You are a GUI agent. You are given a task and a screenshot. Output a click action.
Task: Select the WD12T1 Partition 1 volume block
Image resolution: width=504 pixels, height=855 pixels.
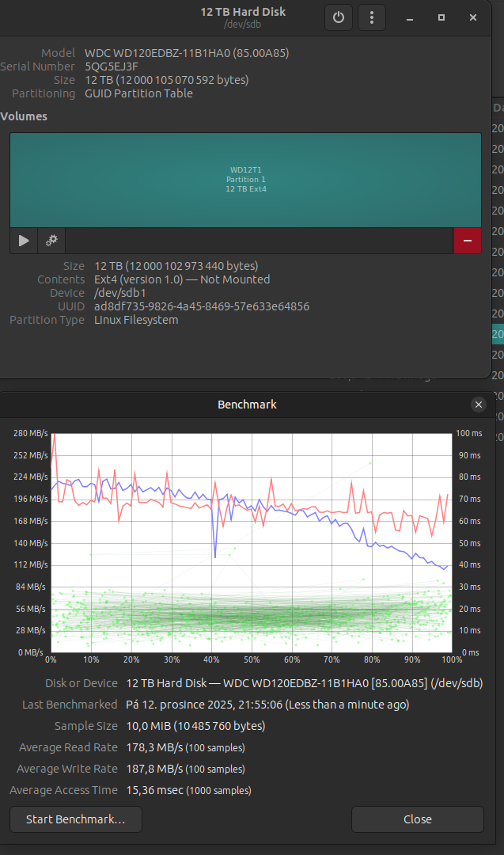click(x=245, y=180)
